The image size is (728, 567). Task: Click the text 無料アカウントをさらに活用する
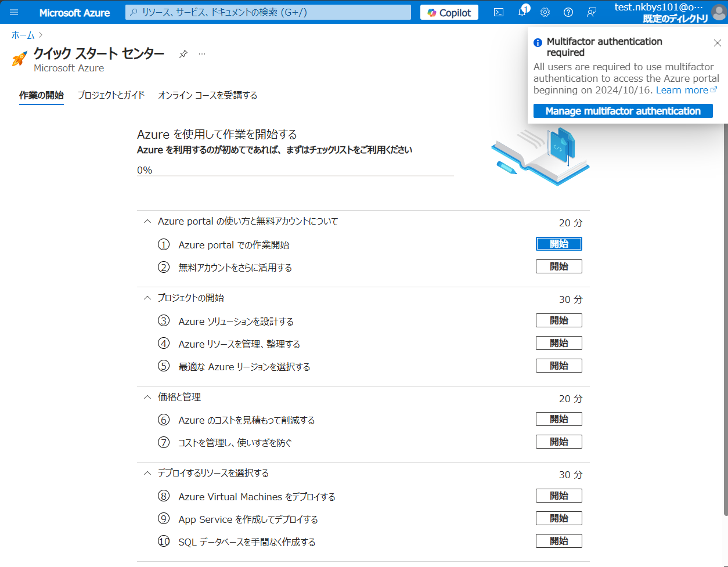(x=235, y=268)
